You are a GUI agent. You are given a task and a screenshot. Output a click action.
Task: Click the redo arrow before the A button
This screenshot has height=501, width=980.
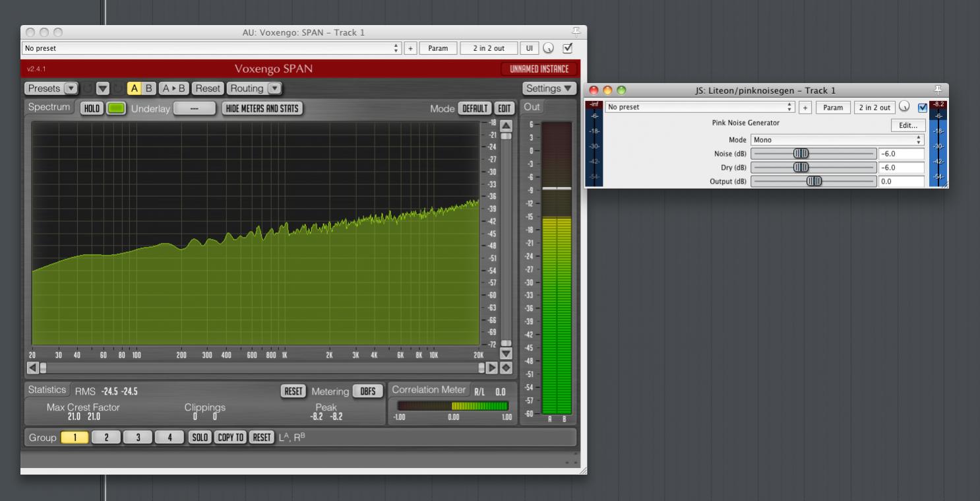coord(118,88)
